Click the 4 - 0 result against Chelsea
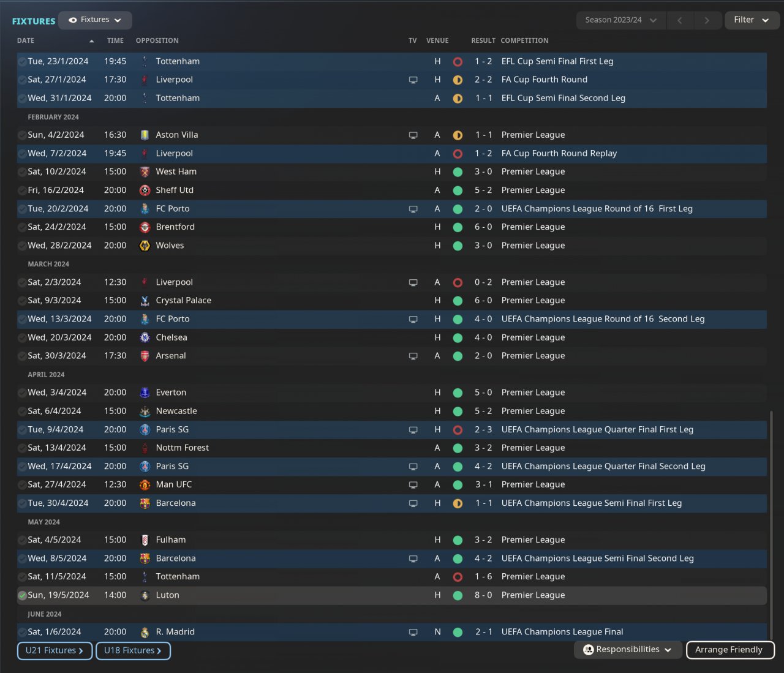 coord(483,337)
